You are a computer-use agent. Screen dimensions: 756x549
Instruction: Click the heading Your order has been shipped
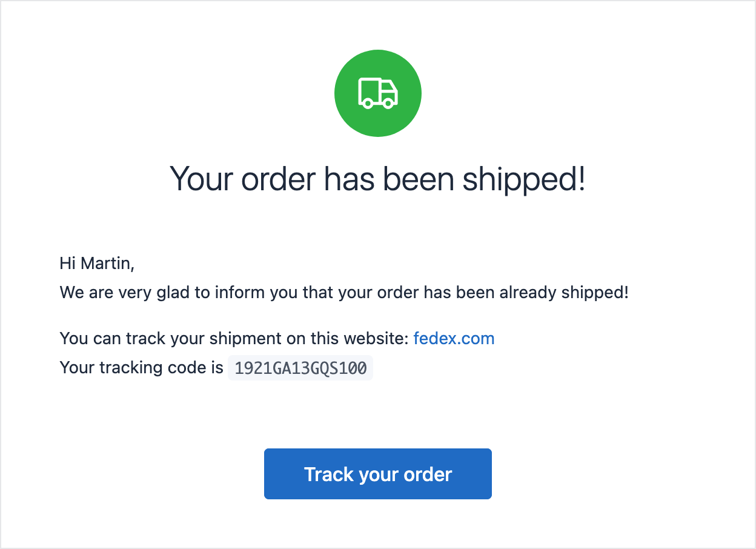pyautogui.click(x=377, y=179)
